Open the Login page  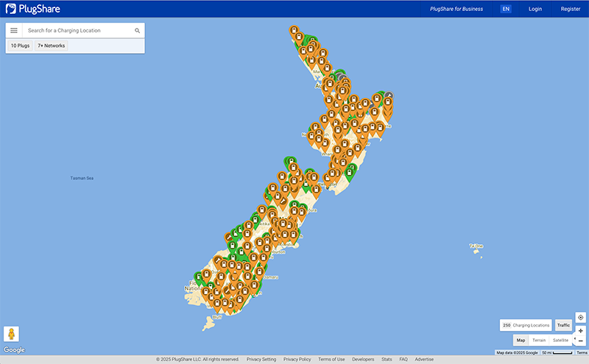click(x=535, y=9)
